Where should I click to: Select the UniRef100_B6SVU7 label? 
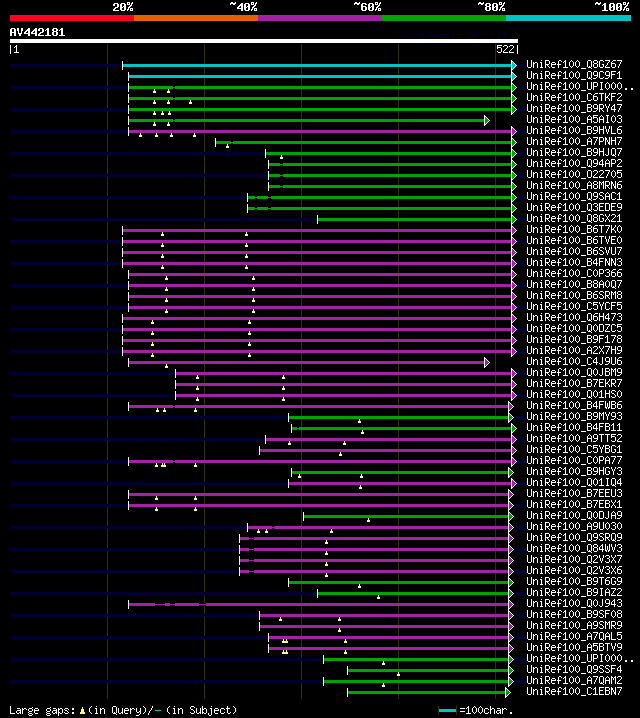pyautogui.click(x=574, y=251)
